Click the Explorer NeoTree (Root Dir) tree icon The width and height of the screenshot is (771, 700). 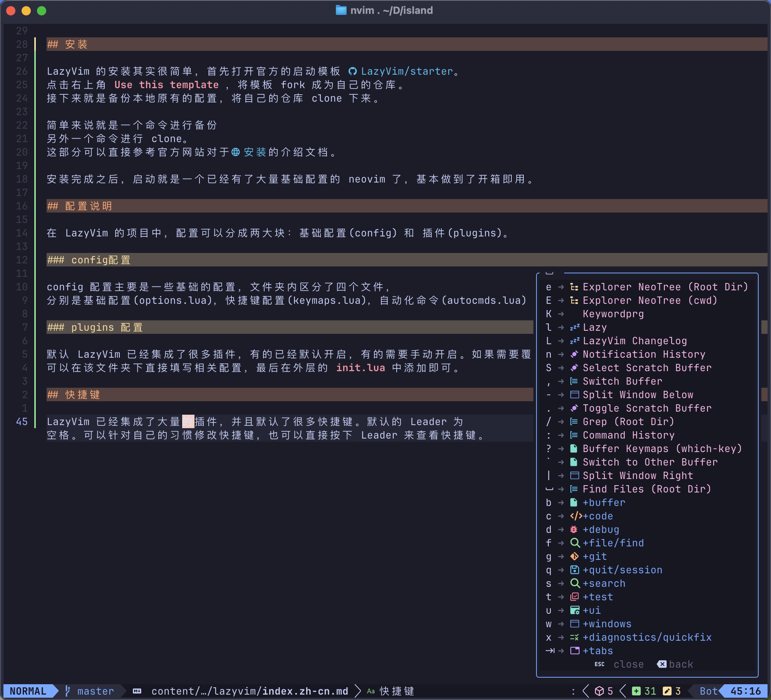[574, 287]
